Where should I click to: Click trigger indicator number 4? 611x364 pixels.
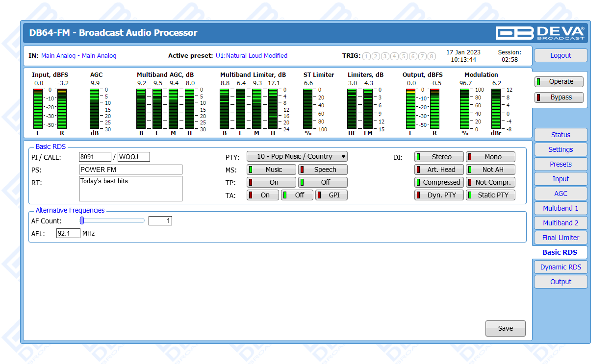tap(394, 56)
